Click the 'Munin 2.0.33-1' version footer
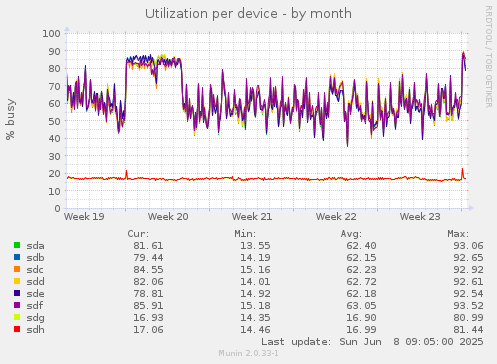 click(248, 353)
